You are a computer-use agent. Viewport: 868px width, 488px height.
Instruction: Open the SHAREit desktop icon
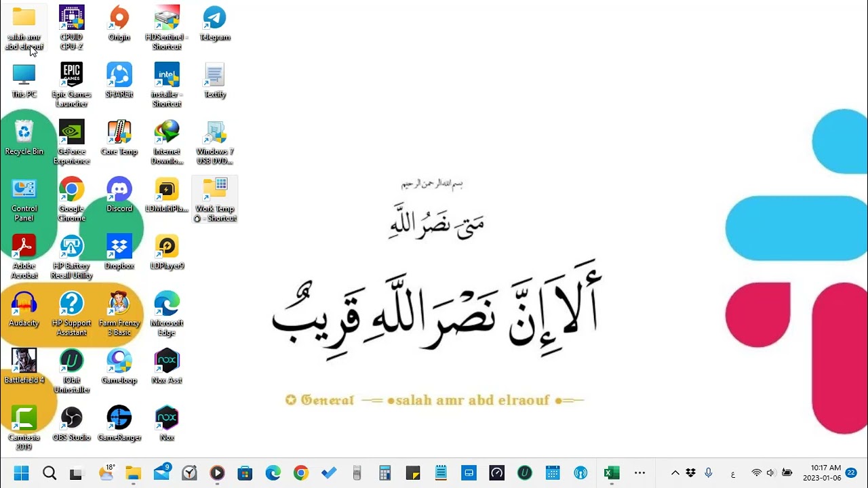coord(119,81)
